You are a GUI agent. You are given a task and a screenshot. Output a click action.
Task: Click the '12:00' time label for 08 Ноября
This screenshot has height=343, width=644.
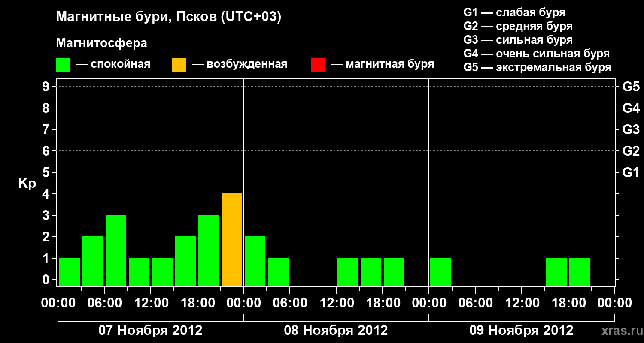[336, 303]
